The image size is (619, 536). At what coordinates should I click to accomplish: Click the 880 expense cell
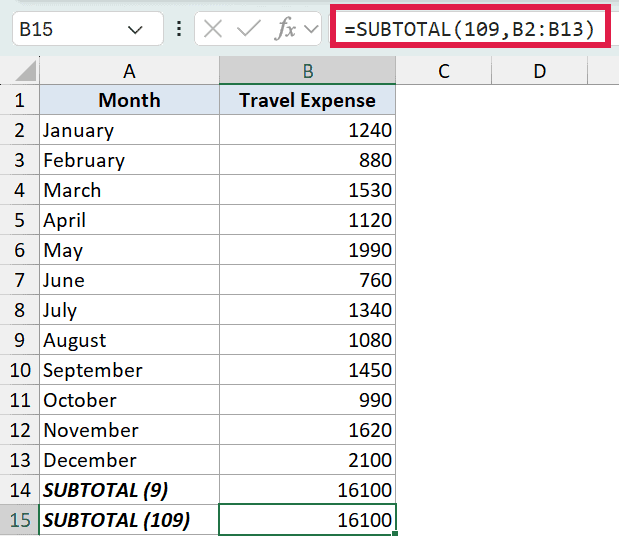pyautogui.click(x=308, y=160)
